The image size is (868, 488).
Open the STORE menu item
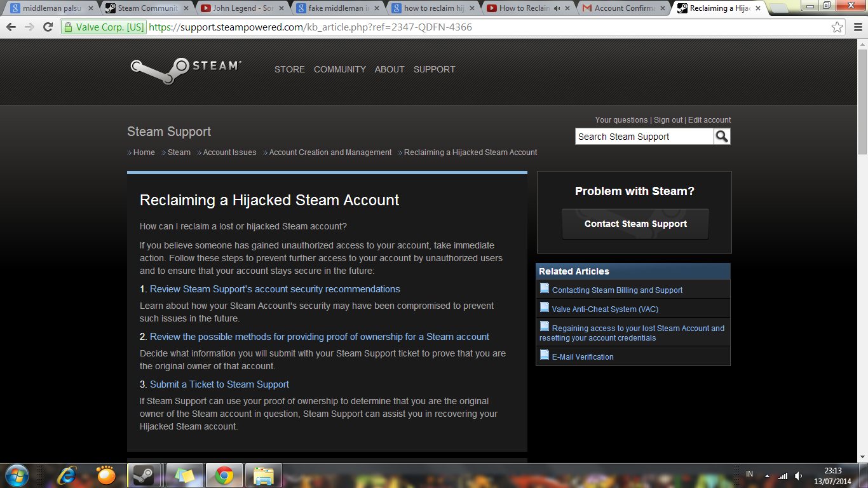pyautogui.click(x=290, y=69)
